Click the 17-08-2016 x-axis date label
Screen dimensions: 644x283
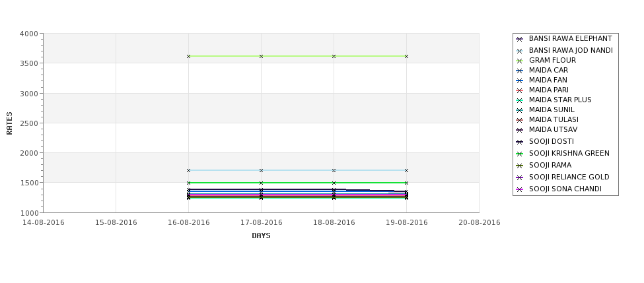tap(261, 223)
